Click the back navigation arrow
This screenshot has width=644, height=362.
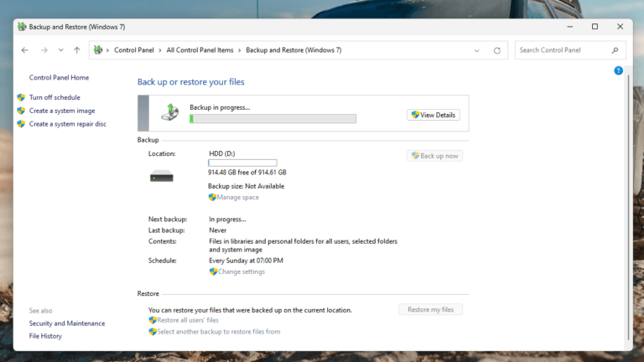click(24, 50)
